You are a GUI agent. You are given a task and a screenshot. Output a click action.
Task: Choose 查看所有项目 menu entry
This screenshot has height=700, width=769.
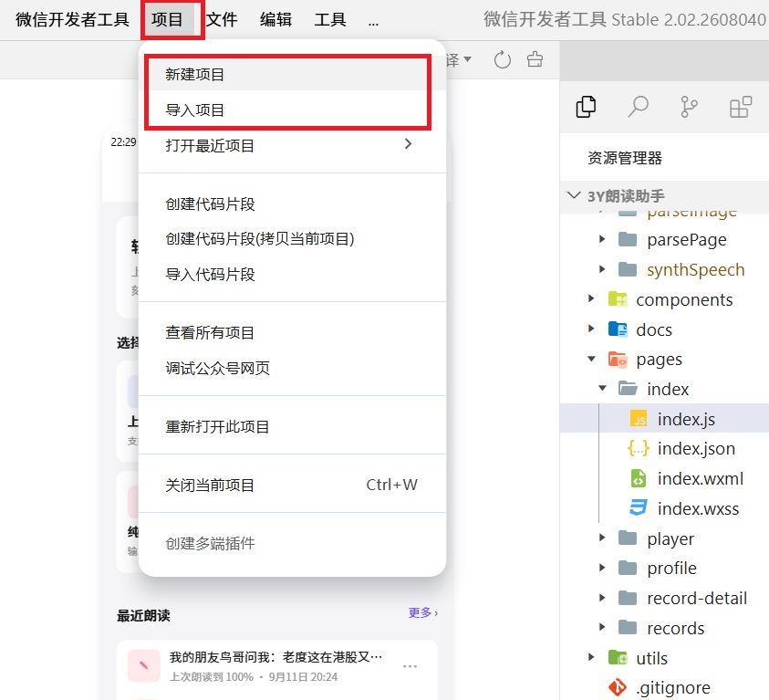click(x=292, y=332)
